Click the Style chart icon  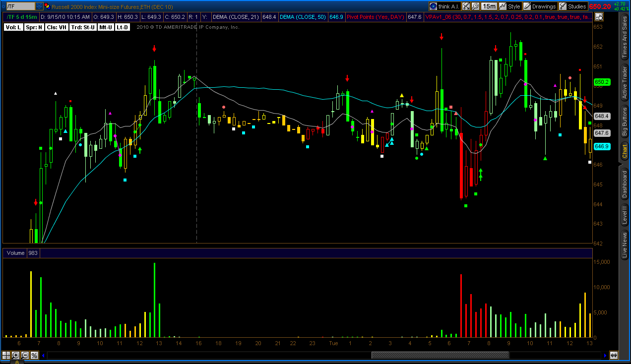pyautogui.click(x=503, y=6)
